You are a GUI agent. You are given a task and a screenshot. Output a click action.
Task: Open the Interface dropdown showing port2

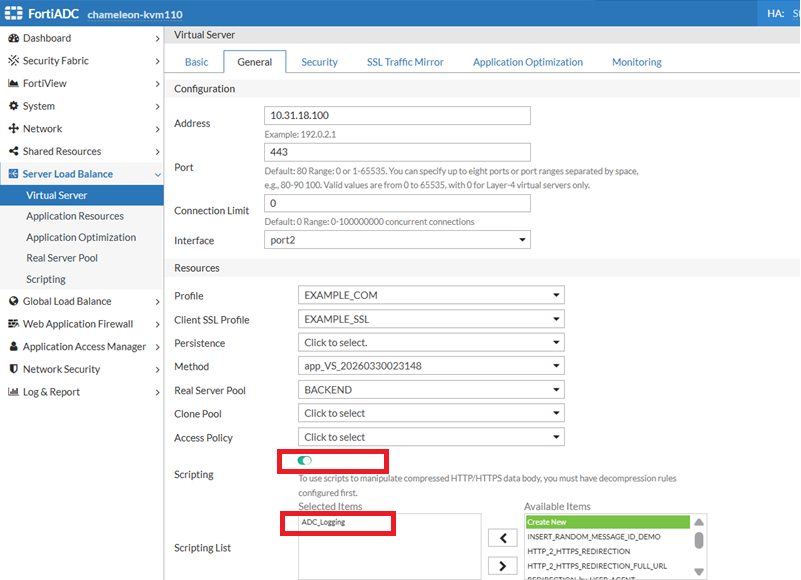click(x=397, y=240)
